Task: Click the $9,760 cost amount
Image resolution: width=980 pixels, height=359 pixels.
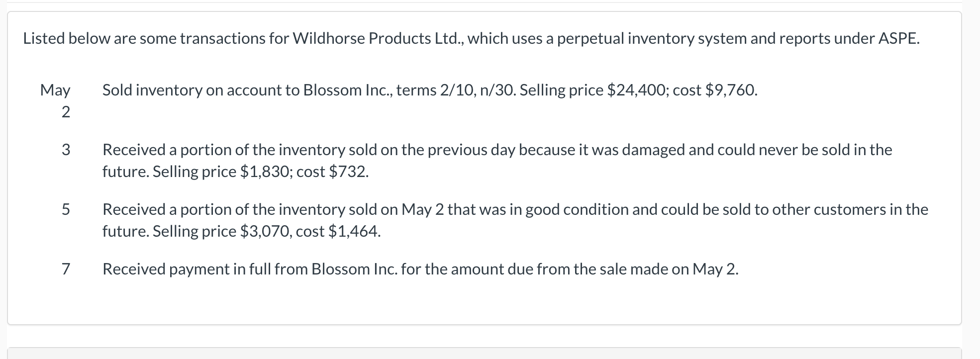Action: [730, 90]
